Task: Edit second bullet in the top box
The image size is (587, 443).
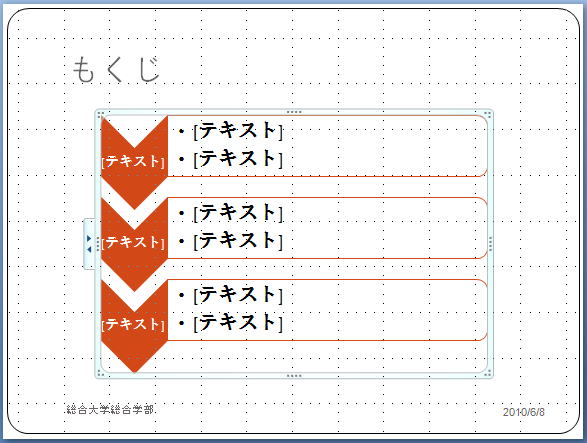Action: 238,158
